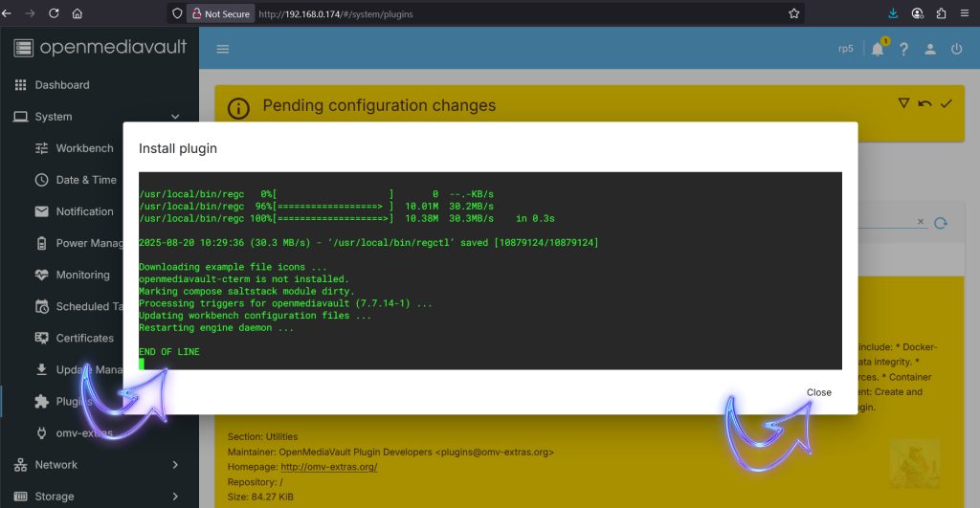The height and width of the screenshot is (508, 980).
Task: Bookmark this page with star icon
Action: 793,14
